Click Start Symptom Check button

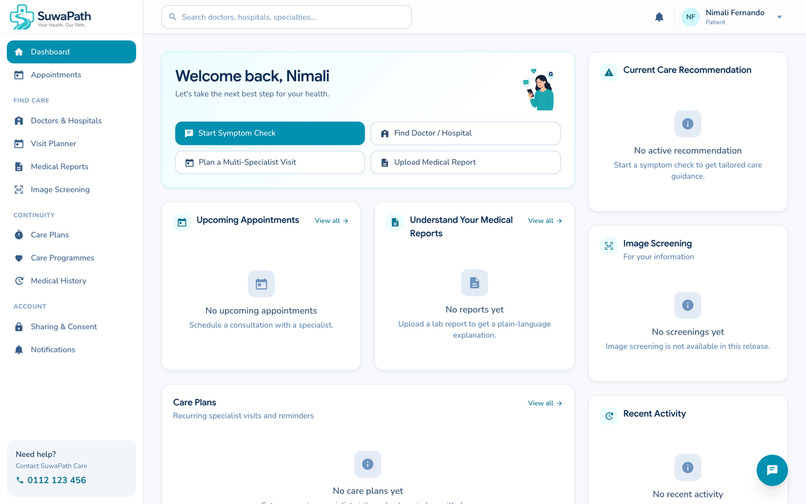pyautogui.click(x=270, y=133)
